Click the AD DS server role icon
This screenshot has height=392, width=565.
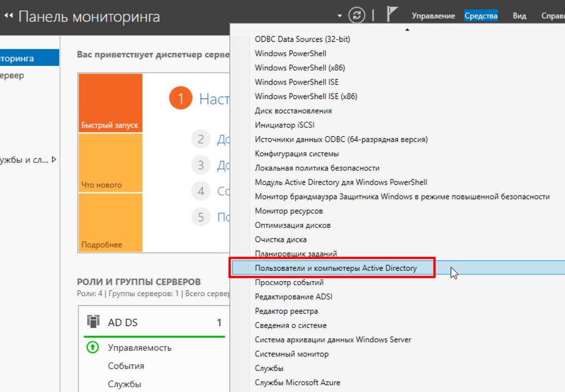point(93,322)
